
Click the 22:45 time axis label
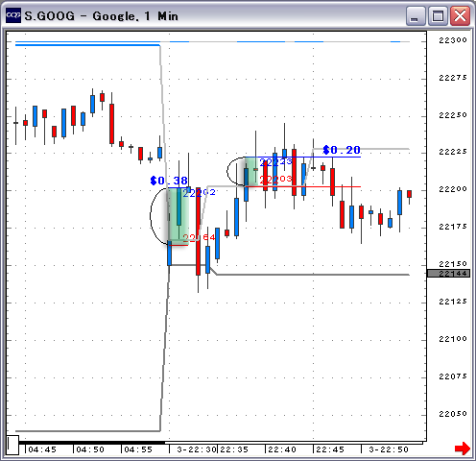330,449
